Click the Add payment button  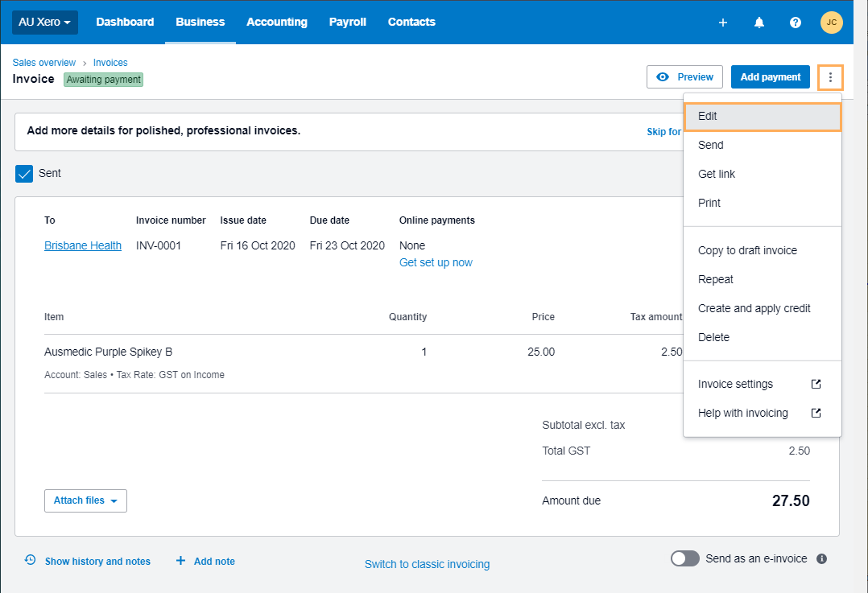771,77
